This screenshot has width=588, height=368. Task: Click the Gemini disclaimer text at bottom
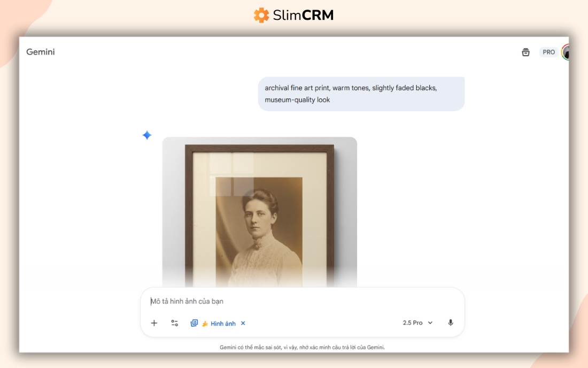click(x=302, y=347)
